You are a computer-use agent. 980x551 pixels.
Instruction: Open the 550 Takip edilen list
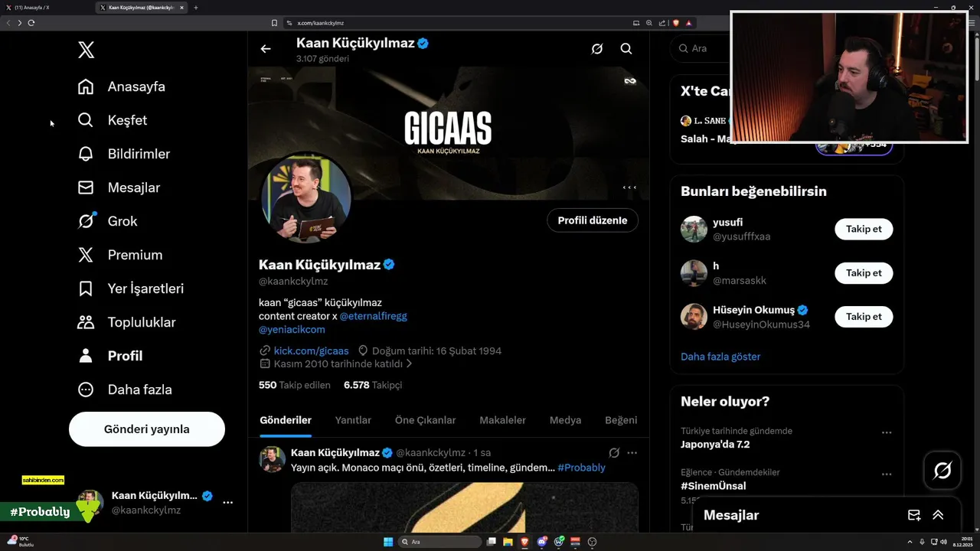click(x=295, y=385)
